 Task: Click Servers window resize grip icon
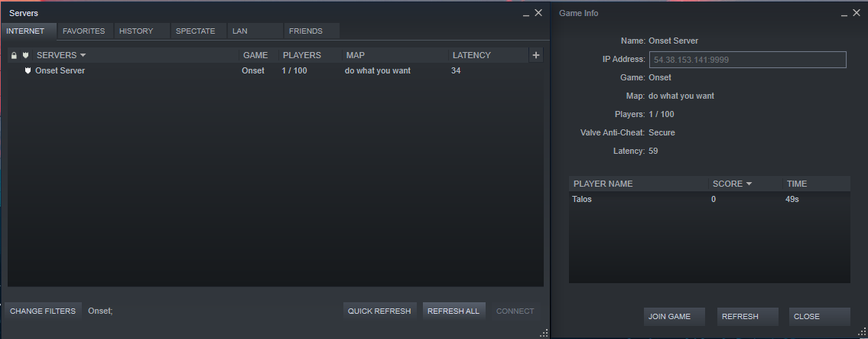coord(545,333)
